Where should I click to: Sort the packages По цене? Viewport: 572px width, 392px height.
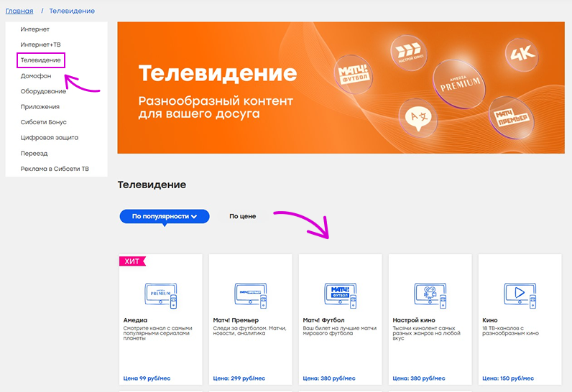[243, 216]
